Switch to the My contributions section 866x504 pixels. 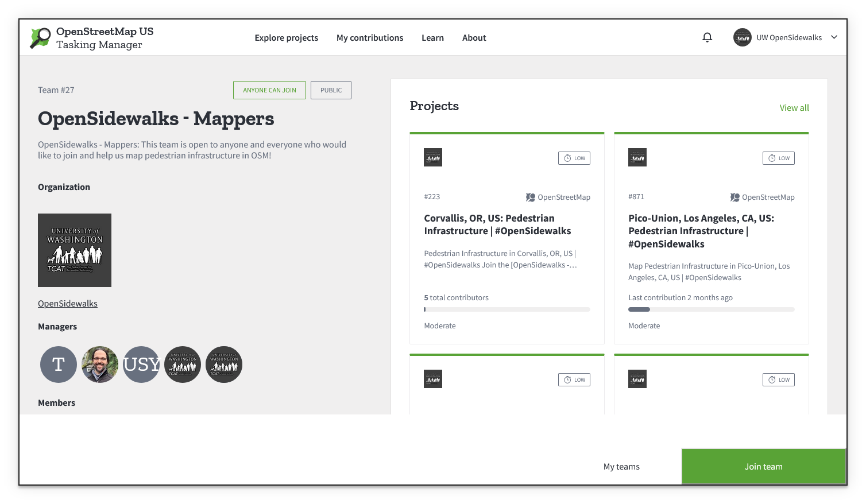pos(370,37)
